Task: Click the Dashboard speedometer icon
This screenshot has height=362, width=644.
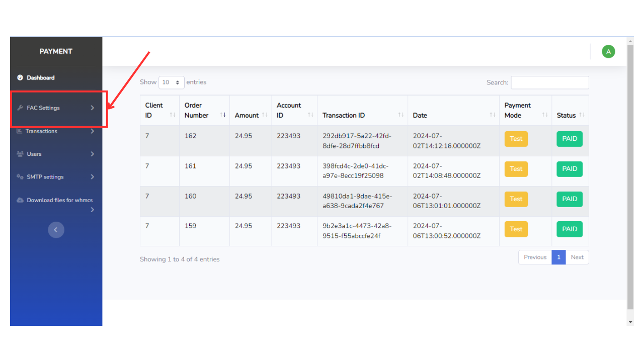Action: coord(20,78)
